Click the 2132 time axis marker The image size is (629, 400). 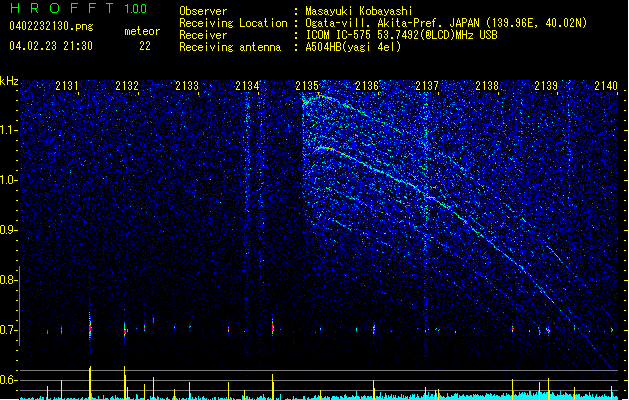(127, 85)
